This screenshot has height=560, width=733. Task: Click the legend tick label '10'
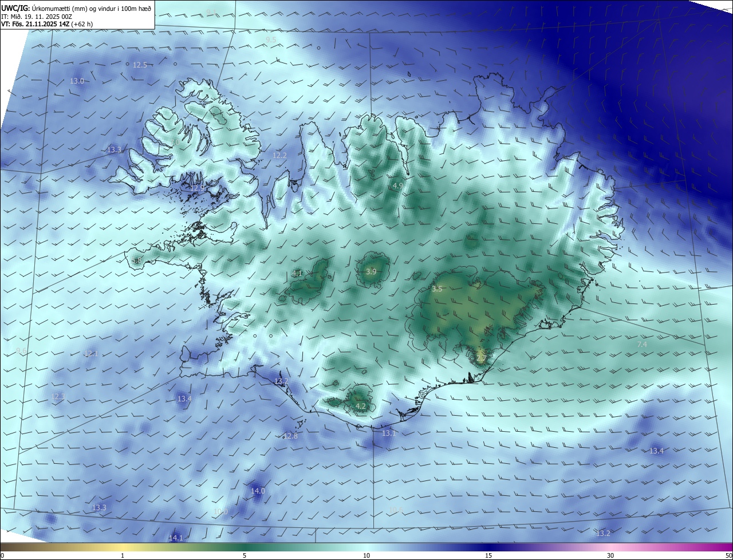(366, 555)
